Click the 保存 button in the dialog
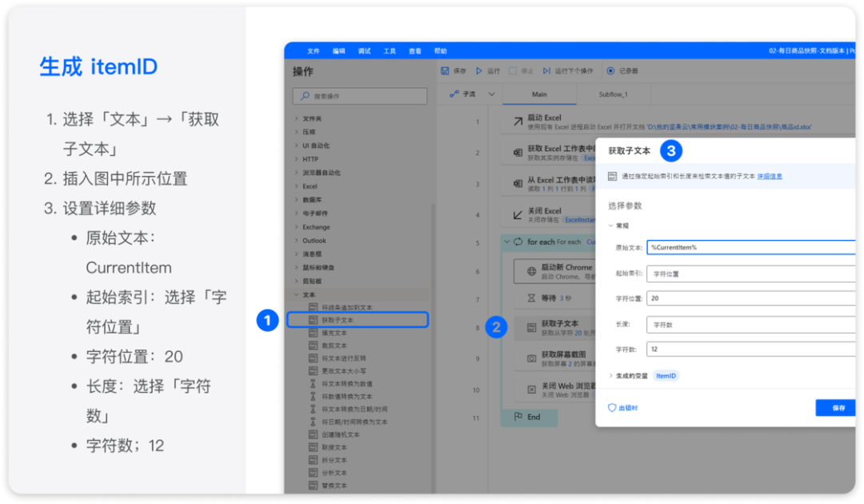Image resolution: width=864 pixels, height=504 pixels. point(837,408)
